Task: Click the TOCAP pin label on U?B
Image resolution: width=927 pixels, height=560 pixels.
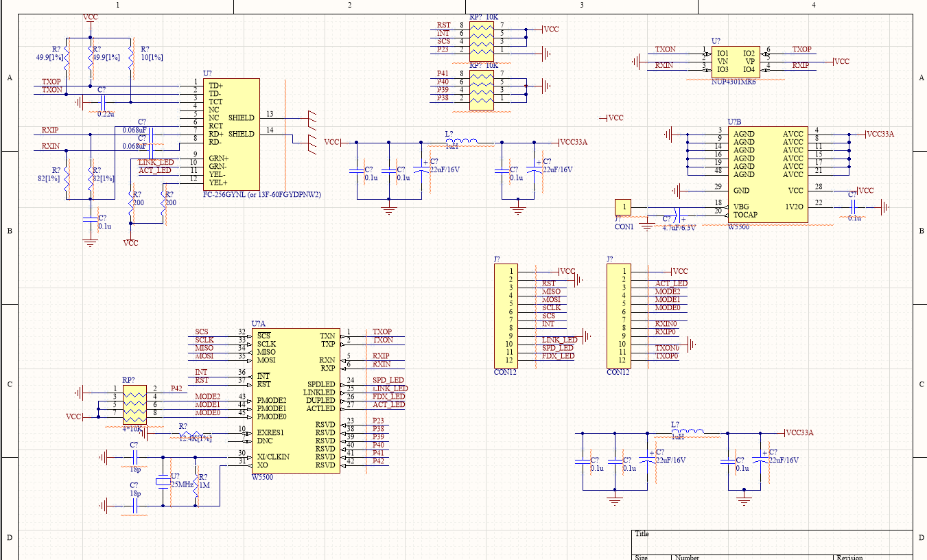Action: pyautogui.click(x=745, y=215)
